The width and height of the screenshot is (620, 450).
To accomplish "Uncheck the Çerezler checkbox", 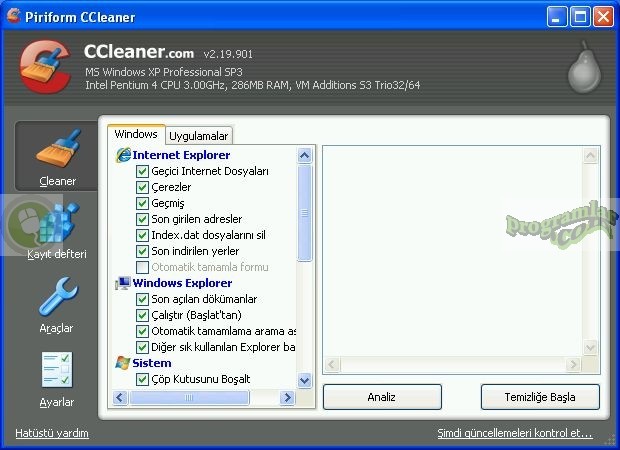I will click(x=142, y=187).
